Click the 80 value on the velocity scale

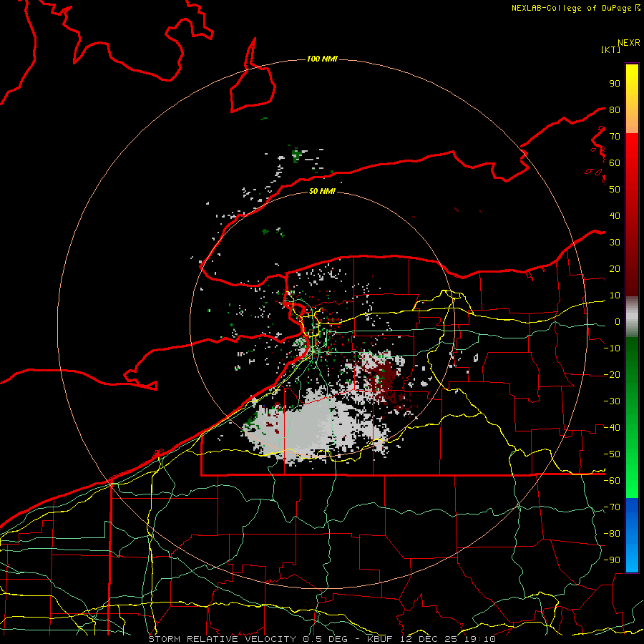point(615,109)
